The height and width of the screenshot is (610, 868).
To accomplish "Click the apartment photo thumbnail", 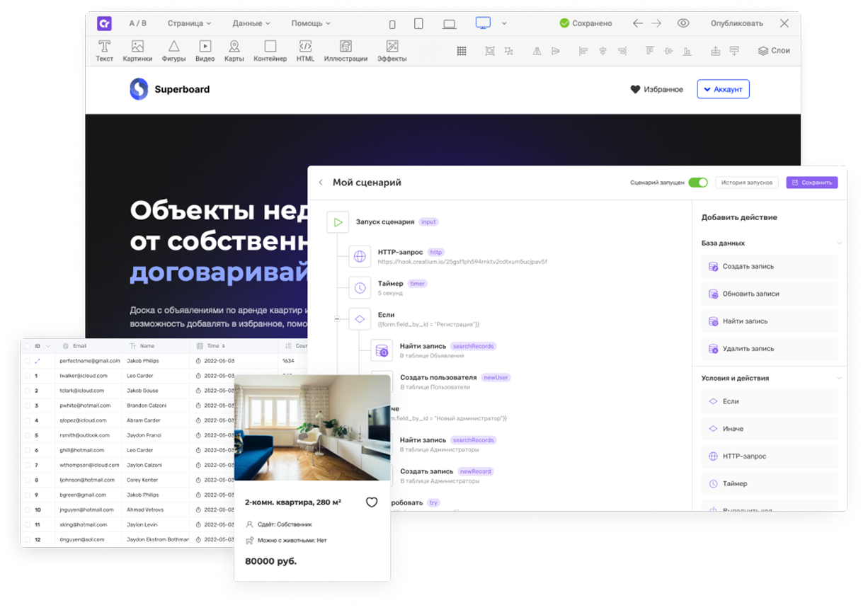I will [x=312, y=428].
